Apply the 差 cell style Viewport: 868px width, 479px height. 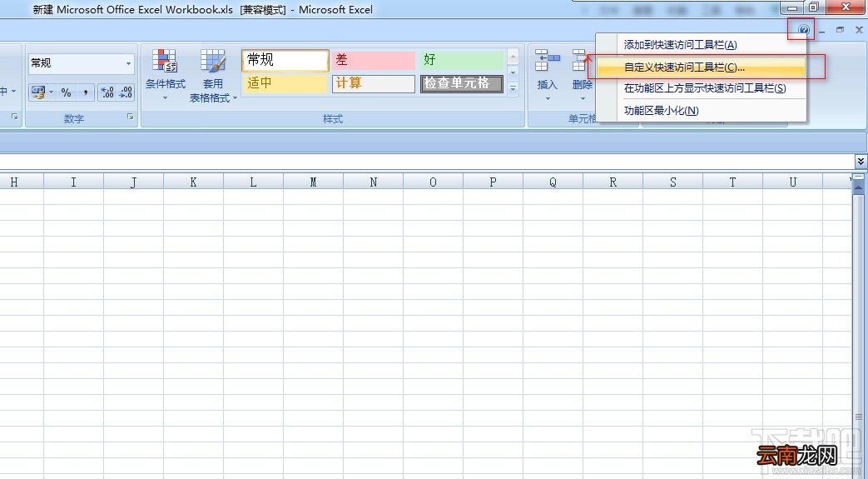point(374,60)
